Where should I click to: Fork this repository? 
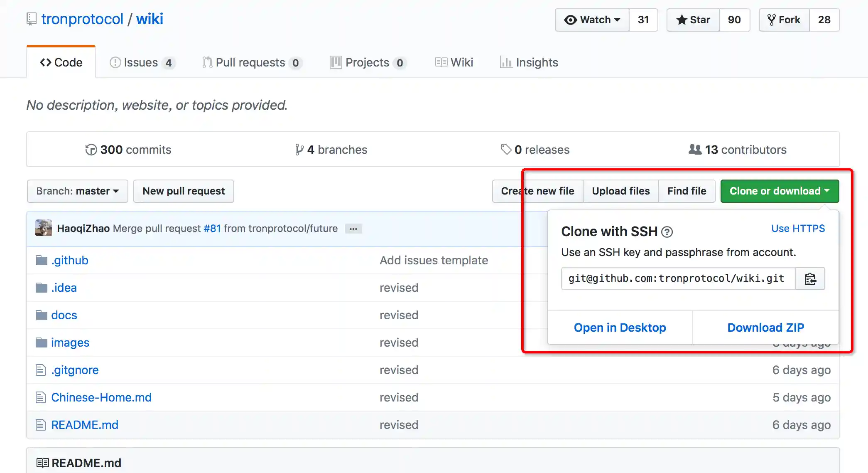pos(784,20)
